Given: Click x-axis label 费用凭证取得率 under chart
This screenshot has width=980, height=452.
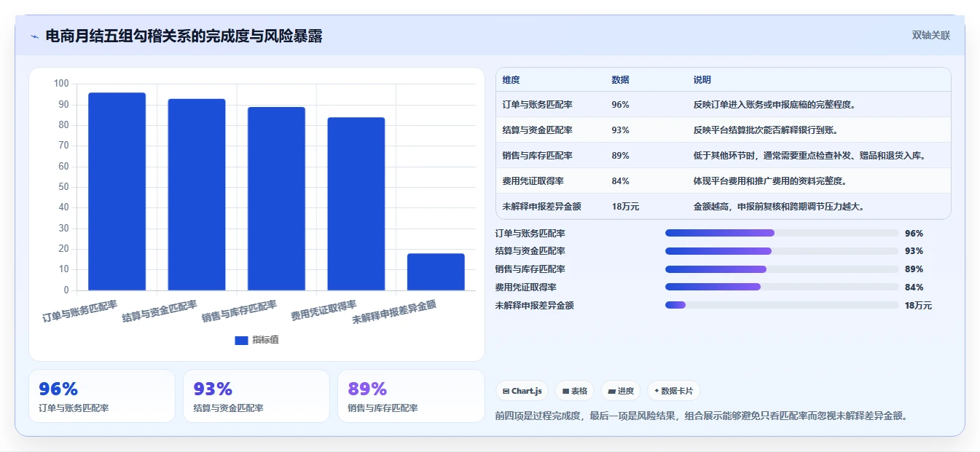Looking at the screenshot, I should [x=324, y=311].
